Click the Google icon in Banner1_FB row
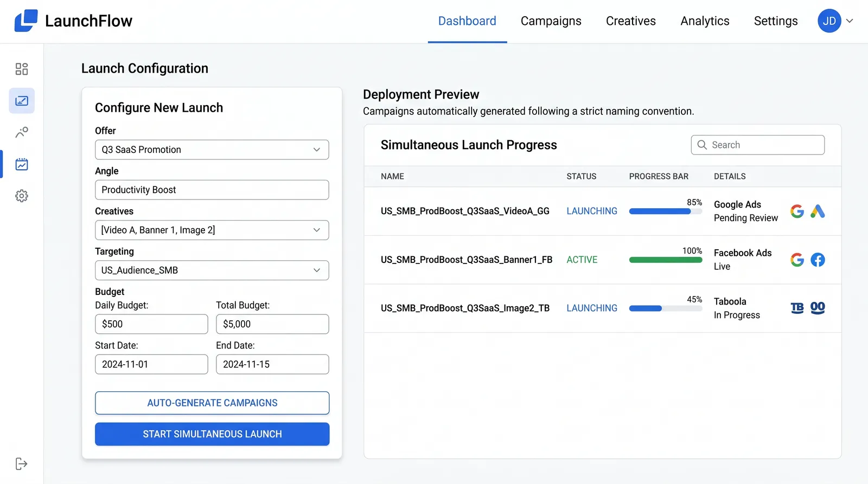Viewport: 868px width, 484px height. click(x=797, y=260)
